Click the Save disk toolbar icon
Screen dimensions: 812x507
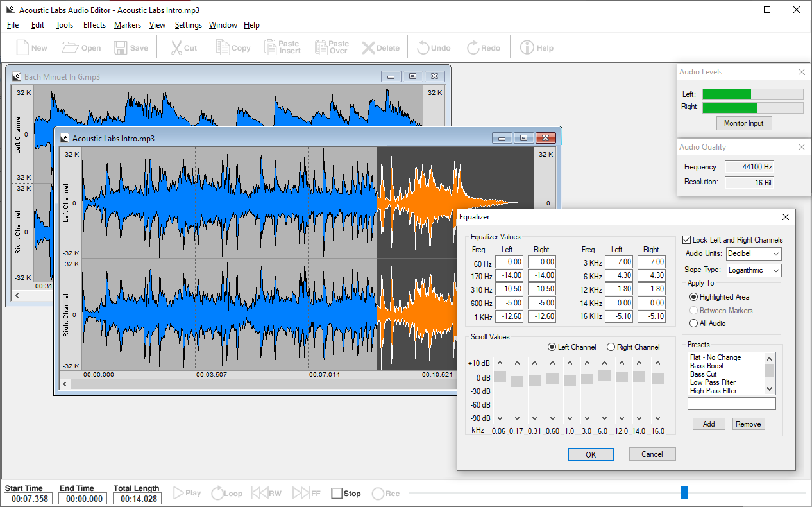pyautogui.click(x=120, y=48)
